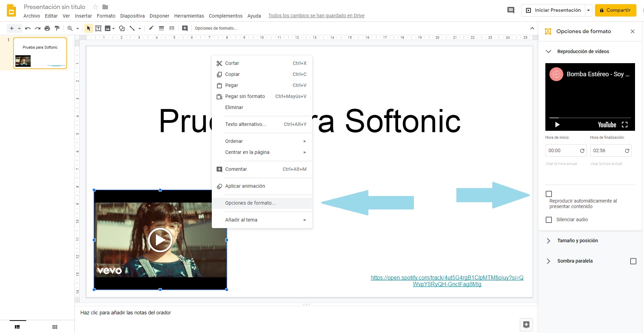Pick the border color pencil
Viewport: 644px width, 333px height.
(x=151, y=28)
